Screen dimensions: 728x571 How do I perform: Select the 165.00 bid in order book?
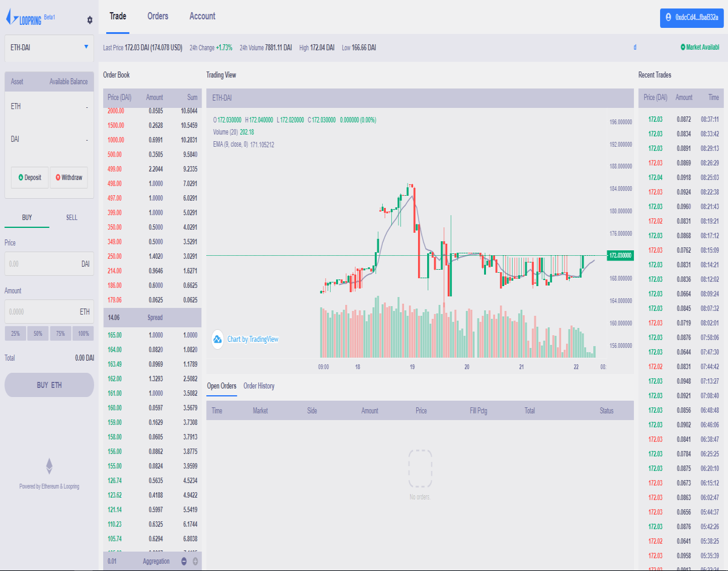tap(152, 335)
